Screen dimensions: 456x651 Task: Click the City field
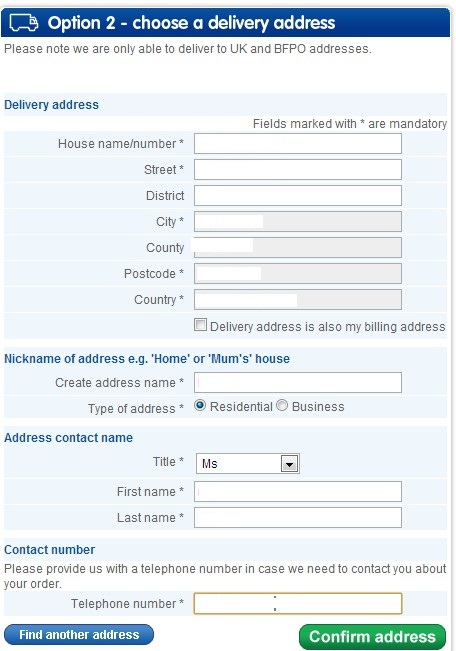coord(298,222)
